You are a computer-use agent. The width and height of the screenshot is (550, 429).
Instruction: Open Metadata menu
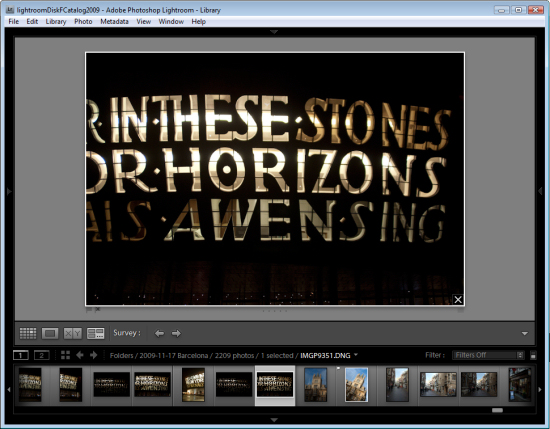click(114, 21)
